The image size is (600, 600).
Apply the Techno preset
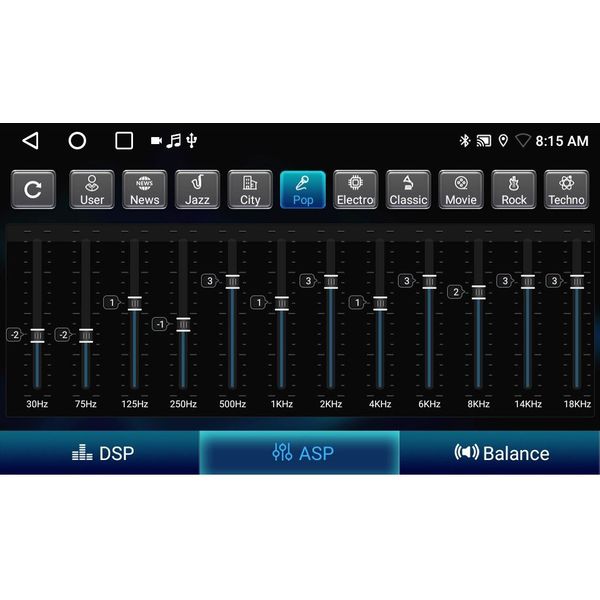566,189
